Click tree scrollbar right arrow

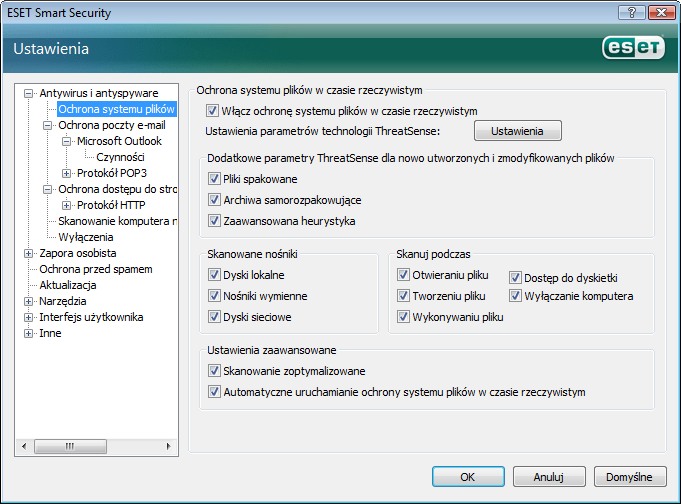[x=169, y=446]
